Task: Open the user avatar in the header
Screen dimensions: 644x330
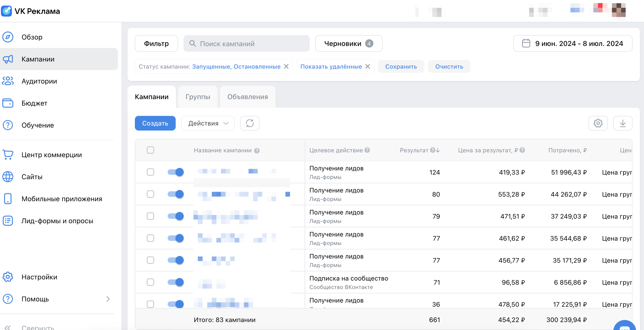Action: pos(619,10)
